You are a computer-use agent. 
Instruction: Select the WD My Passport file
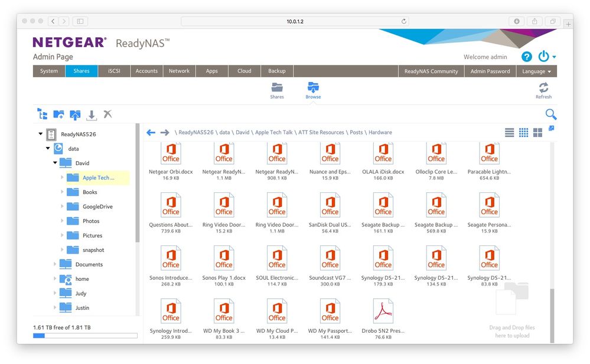pos(330,319)
